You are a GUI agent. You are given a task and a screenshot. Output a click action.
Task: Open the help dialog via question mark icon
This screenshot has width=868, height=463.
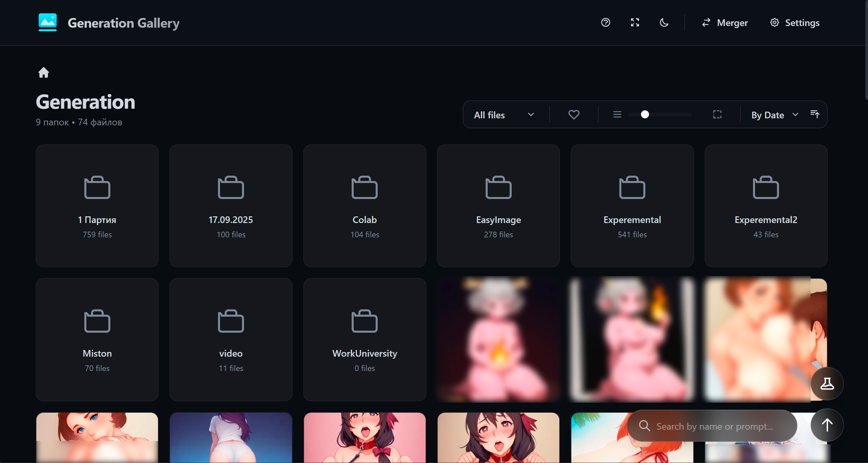[606, 23]
